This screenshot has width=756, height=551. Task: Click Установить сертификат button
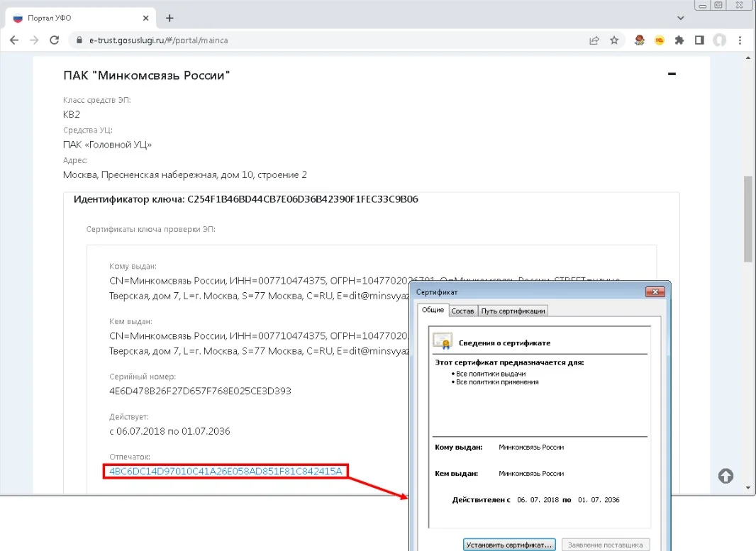click(509, 545)
